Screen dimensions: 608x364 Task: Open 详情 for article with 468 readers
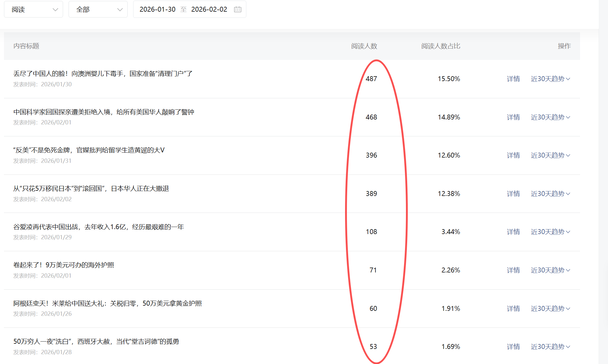point(513,117)
